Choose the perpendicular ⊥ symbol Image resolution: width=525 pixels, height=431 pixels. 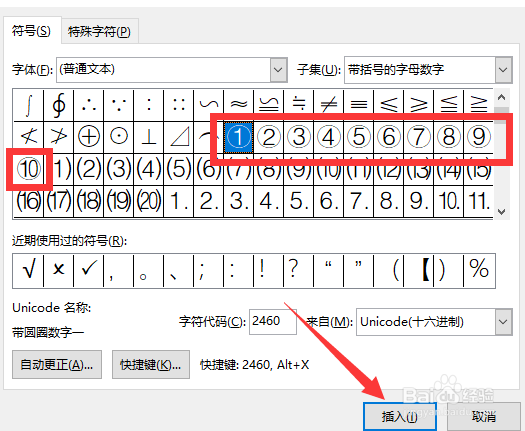[149, 137]
